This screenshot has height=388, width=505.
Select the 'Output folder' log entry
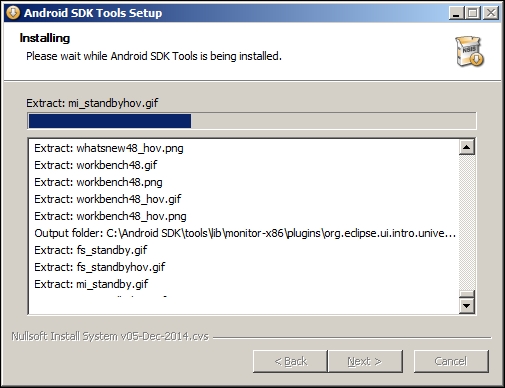coord(245,233)
